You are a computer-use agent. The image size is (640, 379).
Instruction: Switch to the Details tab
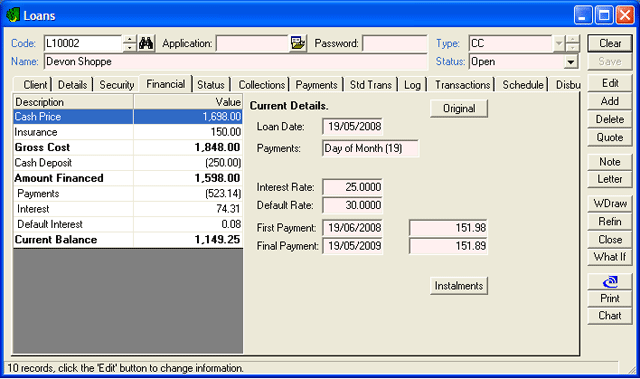pos(72,85)
